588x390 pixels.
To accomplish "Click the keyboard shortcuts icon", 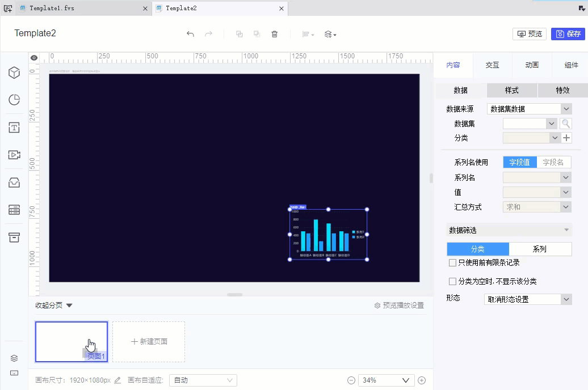I will pyautogui.click(x=14, y=373).
